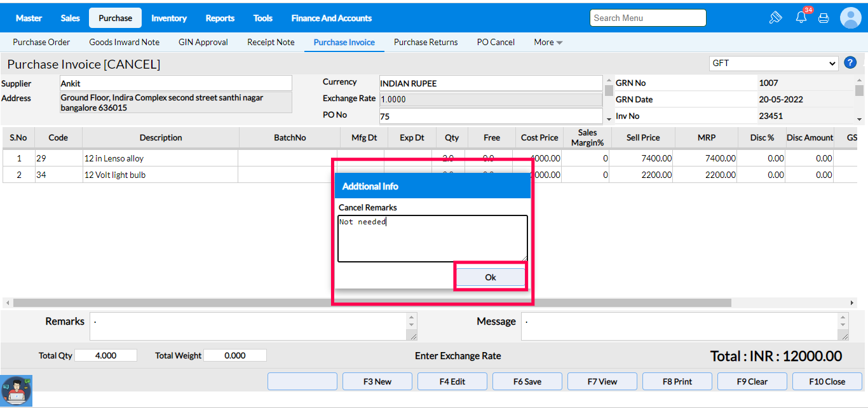The height and width of the screenshot is (408, 868).
Task: Open the support assistant chat icon
Action: coord(16,391)
